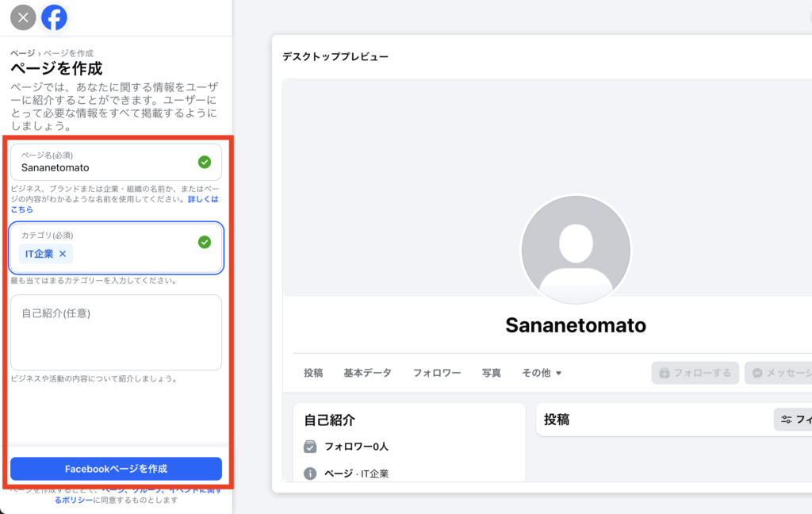Open the 基本データ tab
The image size is (812, 514).
click(368, 373)
